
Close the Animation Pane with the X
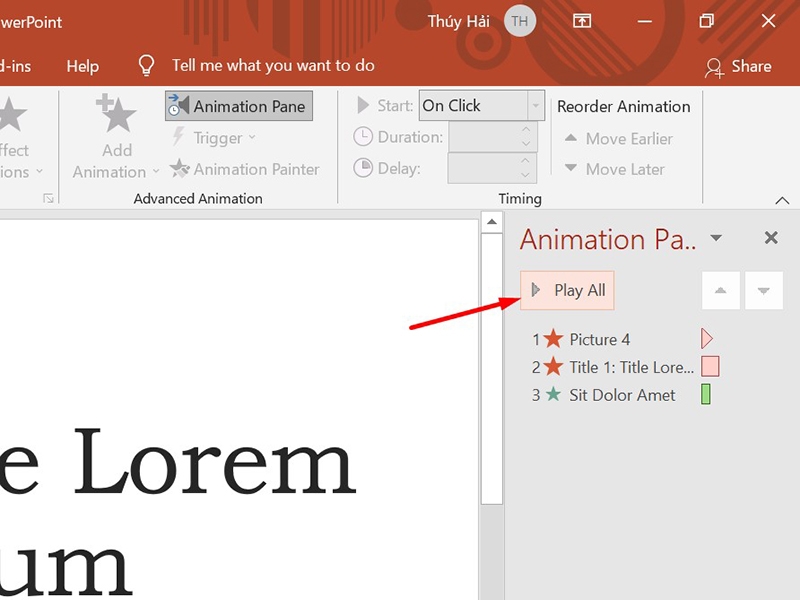point(770,238)
